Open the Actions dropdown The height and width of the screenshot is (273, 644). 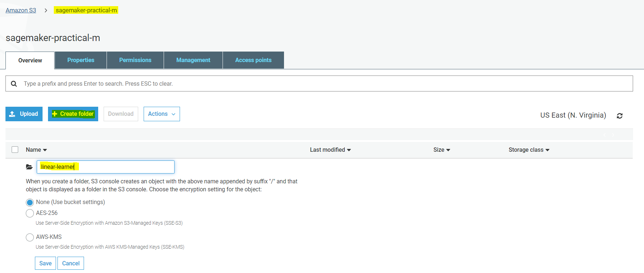(x=162, y=114)
